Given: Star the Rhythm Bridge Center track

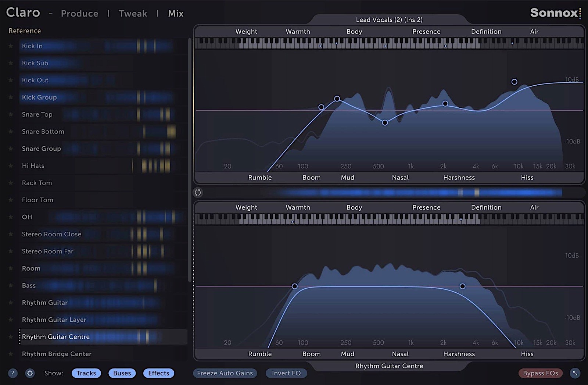Looking at the screenshot, I should 11,354.
